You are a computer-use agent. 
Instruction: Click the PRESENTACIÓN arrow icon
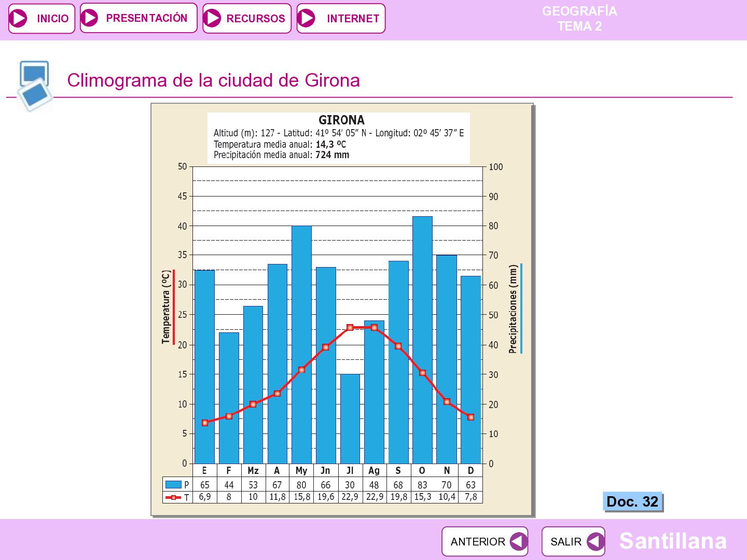click(90, 18)
